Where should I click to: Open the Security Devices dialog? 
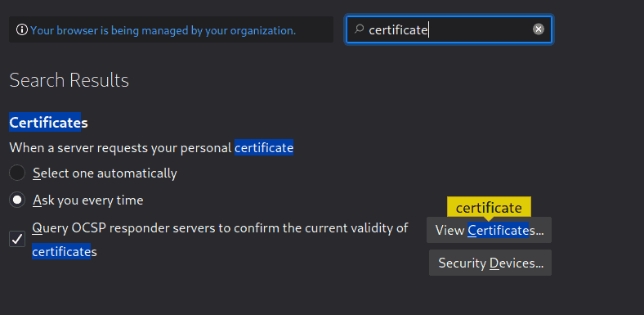(490, 263)
